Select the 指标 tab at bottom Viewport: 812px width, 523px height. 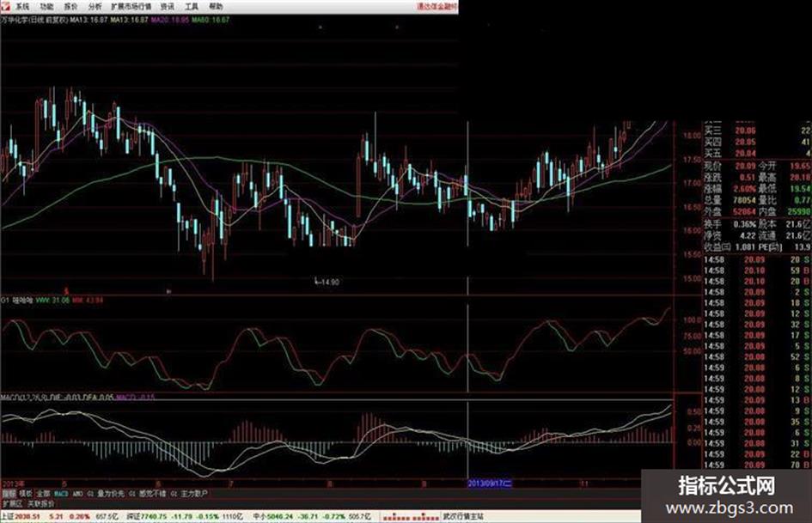click(9, 494)
